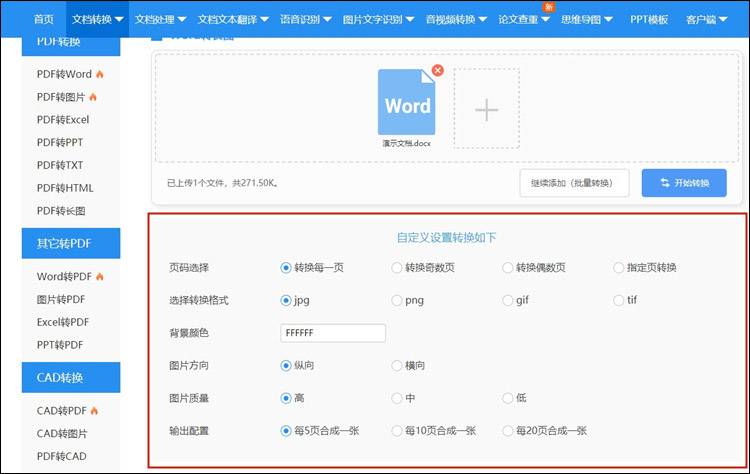Select 指定页转换 radio option

(618, 268)
